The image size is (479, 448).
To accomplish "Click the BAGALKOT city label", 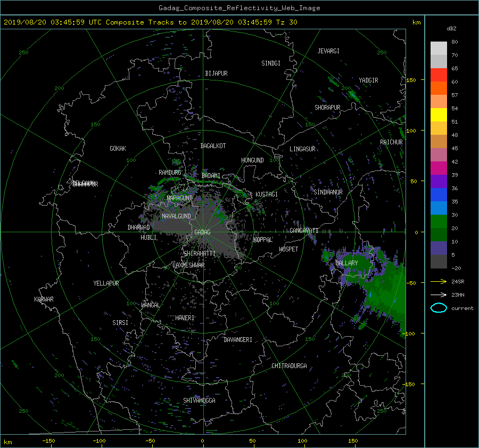I will [213, 146].
